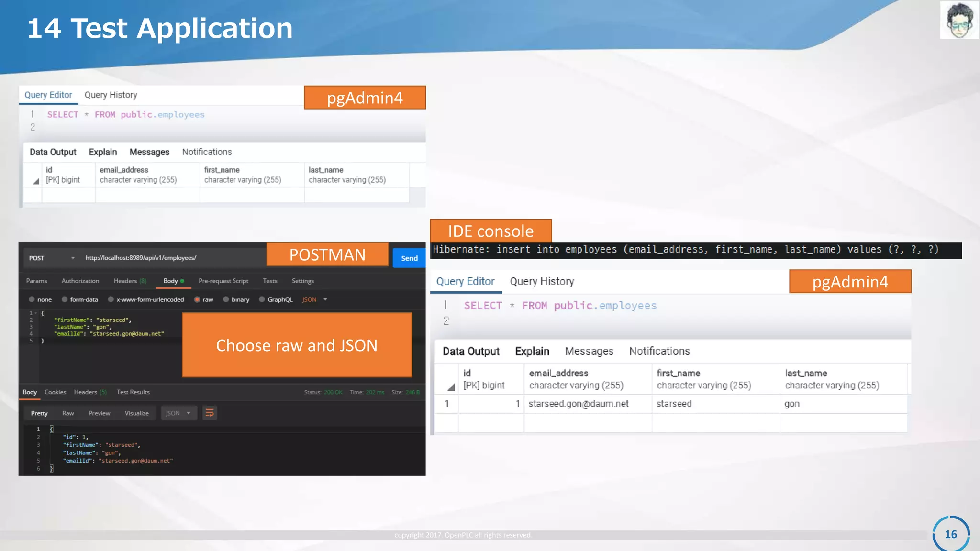Click the line 1 fold arrow in request body
Image resolution: width=980 pixels, height=551 pixels.
tap(36, 313)
